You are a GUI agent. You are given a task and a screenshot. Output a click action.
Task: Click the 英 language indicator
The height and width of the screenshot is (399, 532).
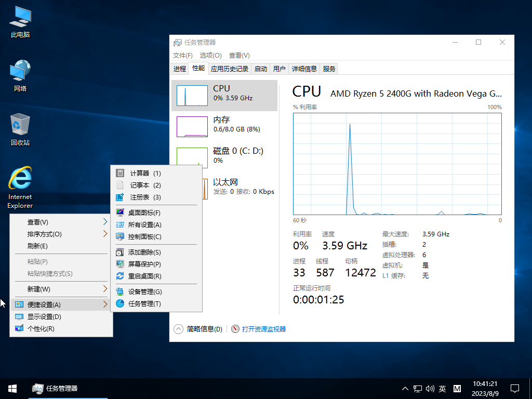[443, 389]
